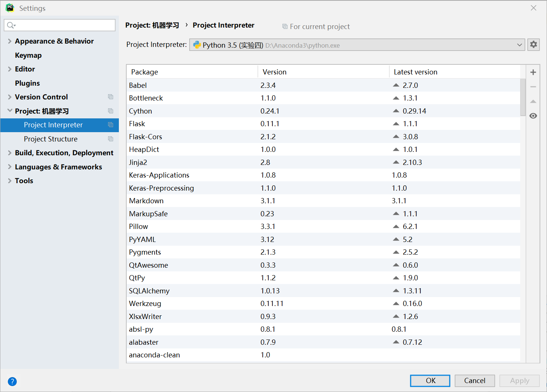Click the project icon beside Project: 机器学习
Screen dimensions: 547x392
(111, 111)
